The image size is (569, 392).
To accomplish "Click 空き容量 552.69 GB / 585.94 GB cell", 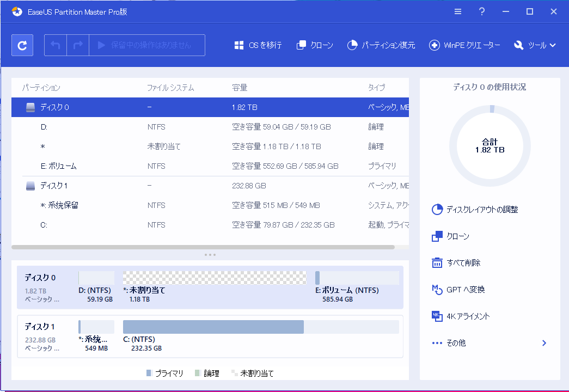I will (285, 166).
